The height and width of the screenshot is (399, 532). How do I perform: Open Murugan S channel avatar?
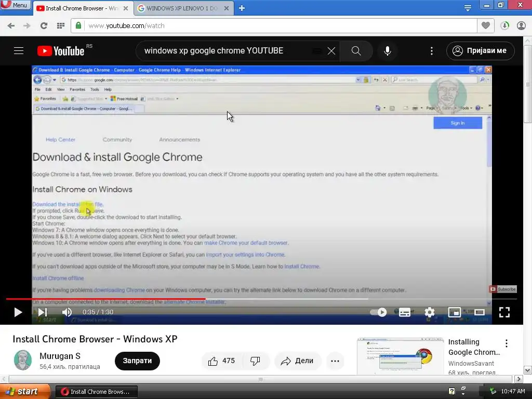click(23, 361)
